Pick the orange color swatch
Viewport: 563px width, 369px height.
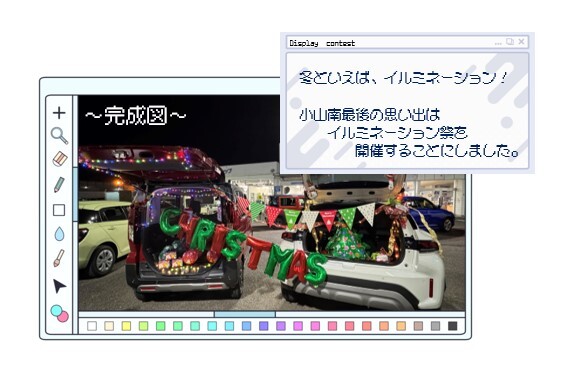point(384,326)
